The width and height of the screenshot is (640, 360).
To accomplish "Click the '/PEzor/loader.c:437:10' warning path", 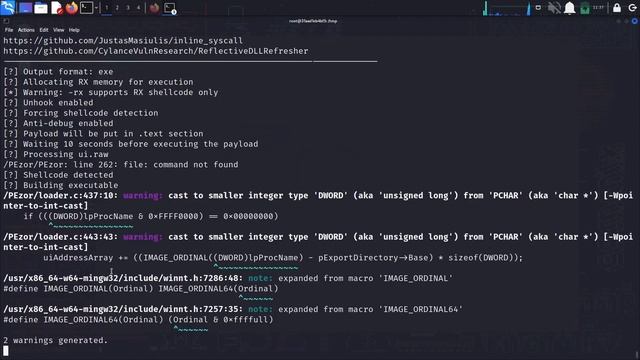I will [x=61, y=196].
